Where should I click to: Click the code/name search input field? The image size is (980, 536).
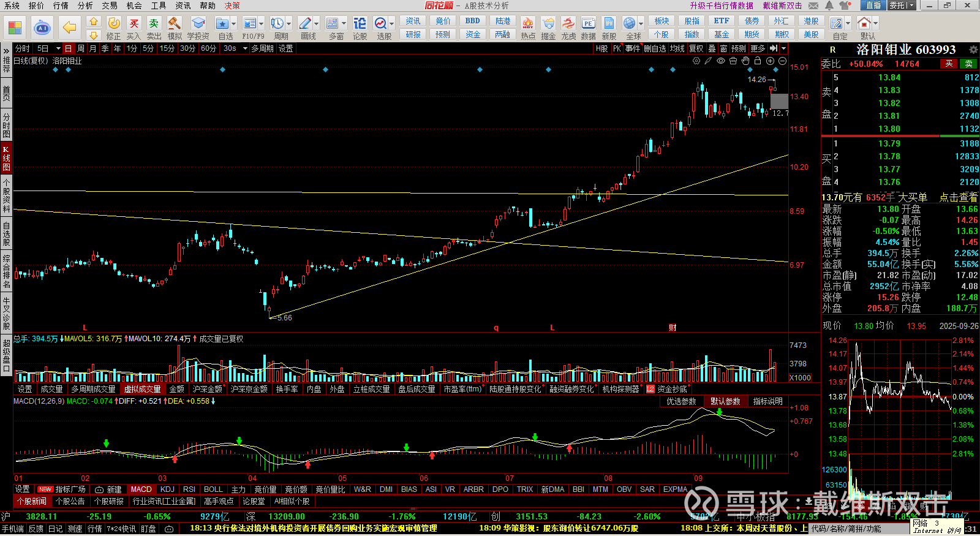point(858,529)
